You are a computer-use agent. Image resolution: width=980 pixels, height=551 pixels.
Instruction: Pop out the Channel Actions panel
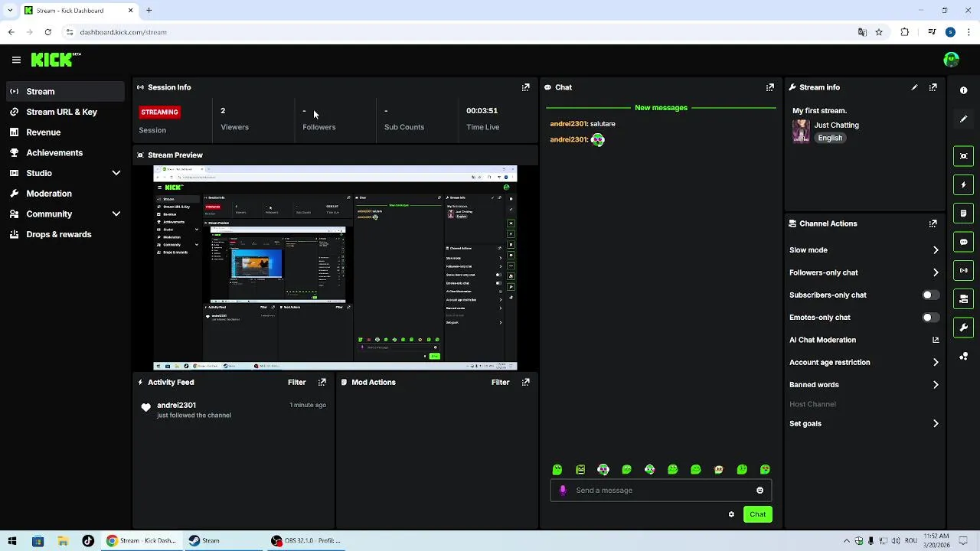[x=933, y=223]
